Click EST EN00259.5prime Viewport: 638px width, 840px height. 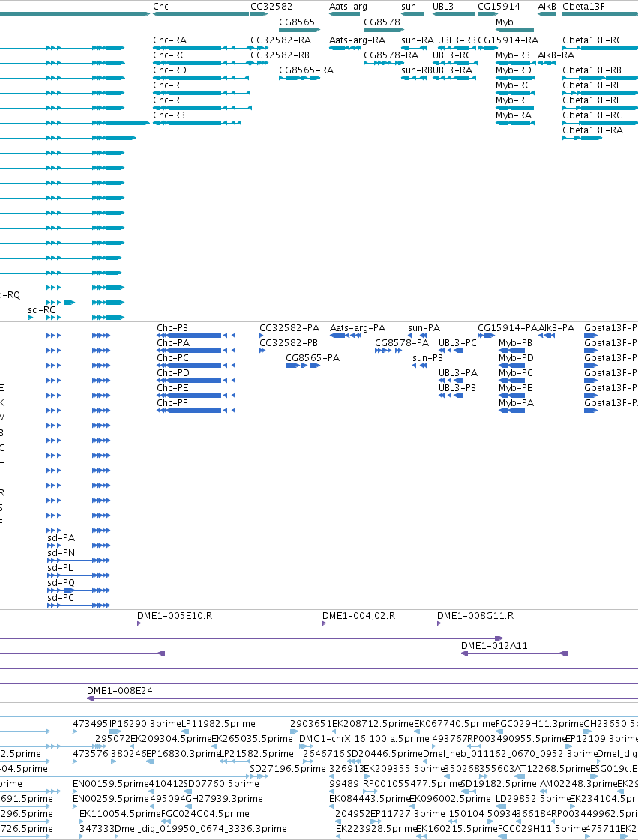pyautogui.click(x=111, y=799)
